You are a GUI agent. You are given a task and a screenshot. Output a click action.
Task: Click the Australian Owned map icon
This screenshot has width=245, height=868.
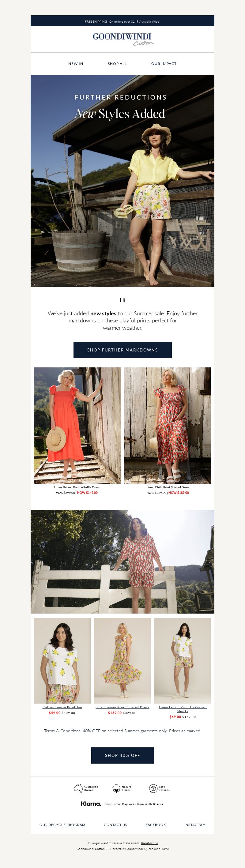[x=78, y=788]
